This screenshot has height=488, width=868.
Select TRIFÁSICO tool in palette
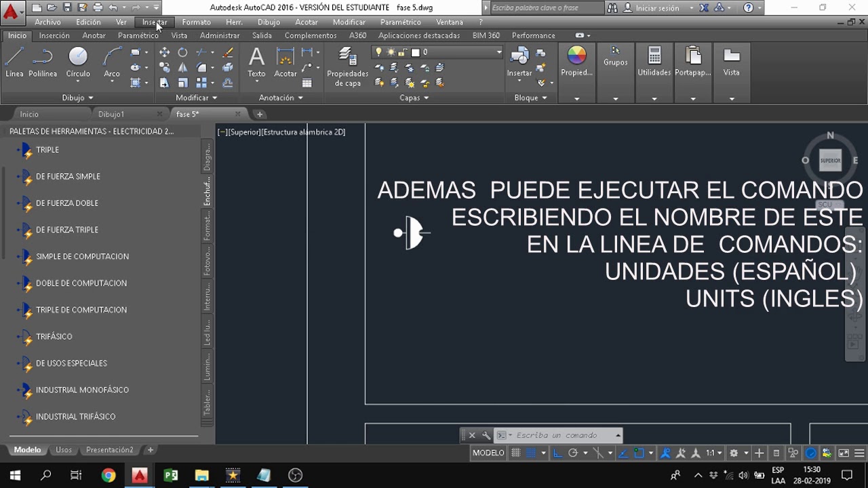54,336
